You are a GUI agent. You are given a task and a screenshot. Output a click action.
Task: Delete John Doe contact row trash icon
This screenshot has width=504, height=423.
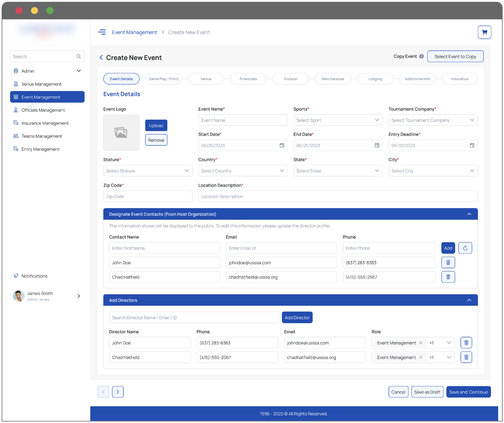pyautogui.click(x=448, y=262)
